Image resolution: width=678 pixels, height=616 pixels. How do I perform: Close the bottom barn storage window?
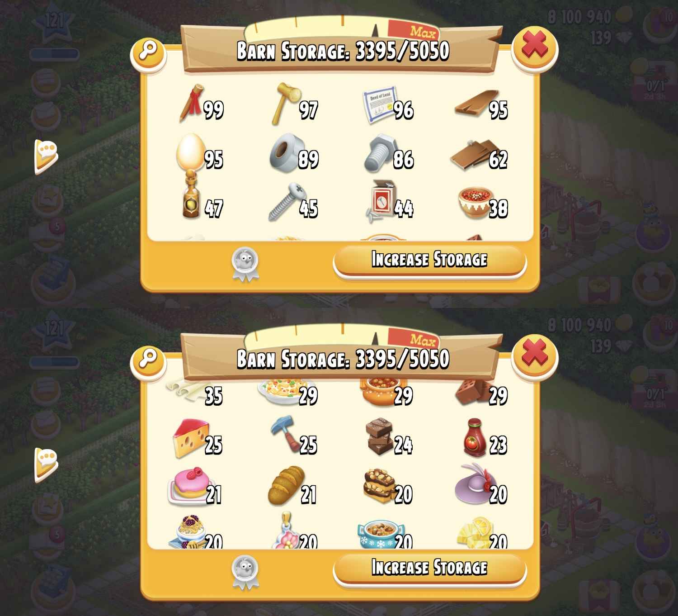click(x=534, y=355)
